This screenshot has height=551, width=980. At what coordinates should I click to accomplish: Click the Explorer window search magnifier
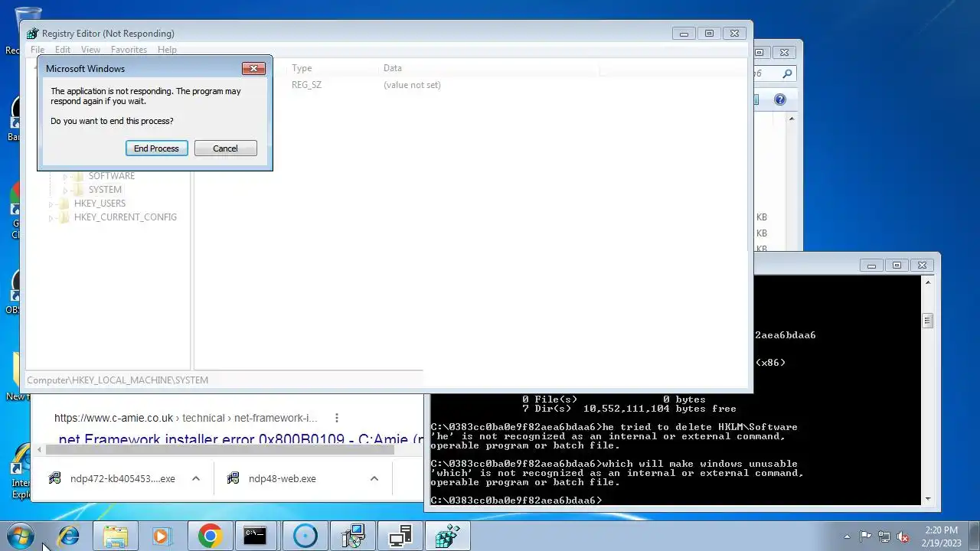coord(787,74)
